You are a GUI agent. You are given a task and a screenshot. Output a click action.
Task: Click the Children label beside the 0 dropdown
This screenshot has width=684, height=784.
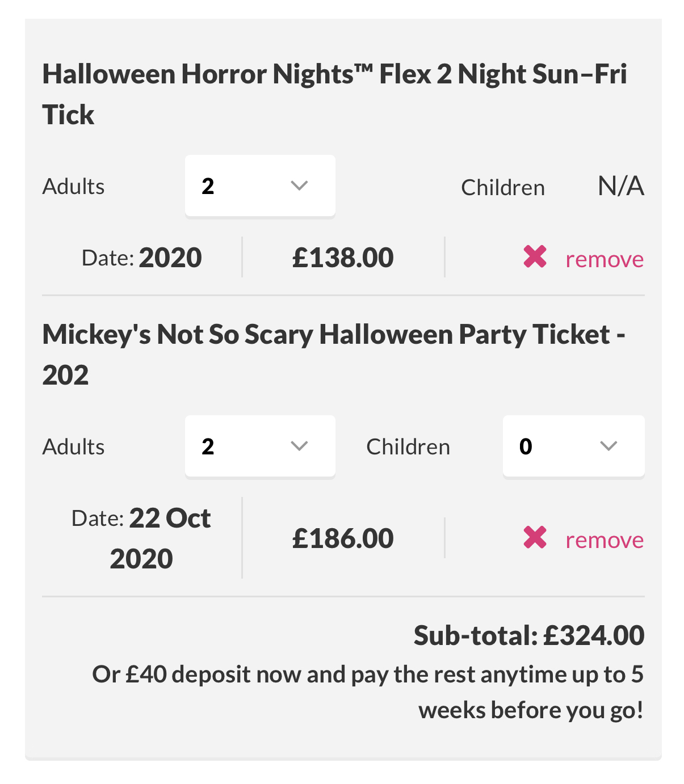point(408,446)
